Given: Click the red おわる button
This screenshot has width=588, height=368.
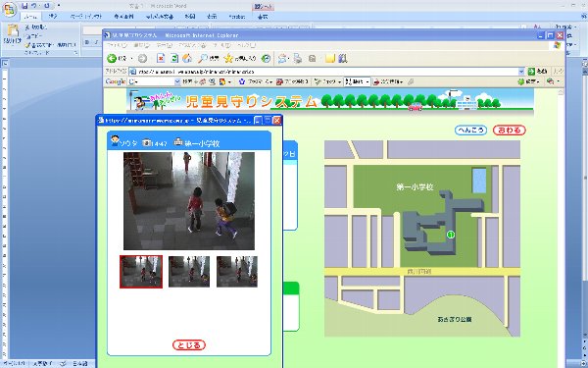Looking at the screenshot, I should [510, 131].
